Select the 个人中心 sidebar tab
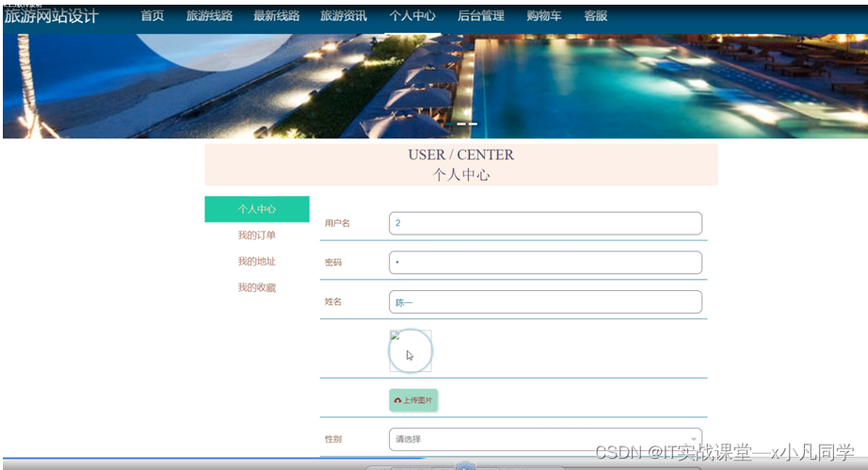 tap(257, 209)
